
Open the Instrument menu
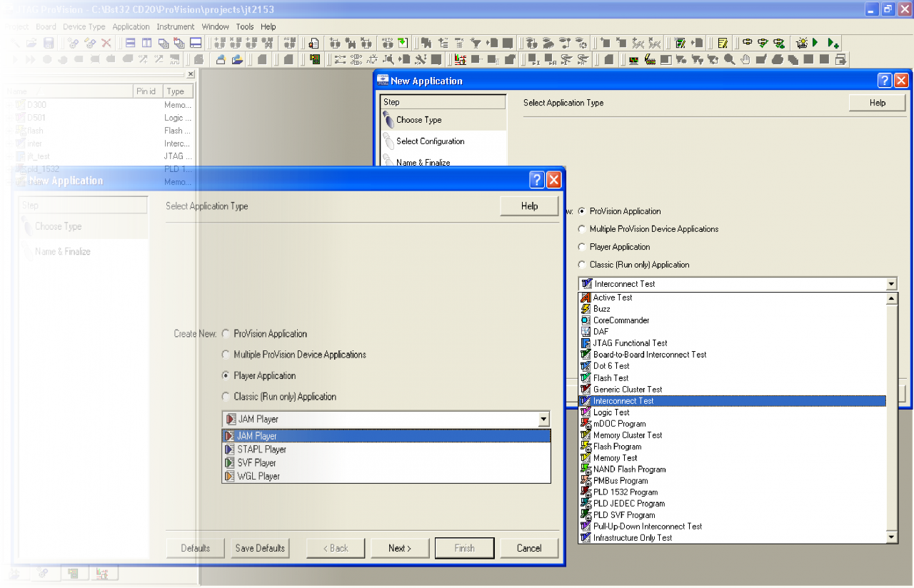(176, 26)
